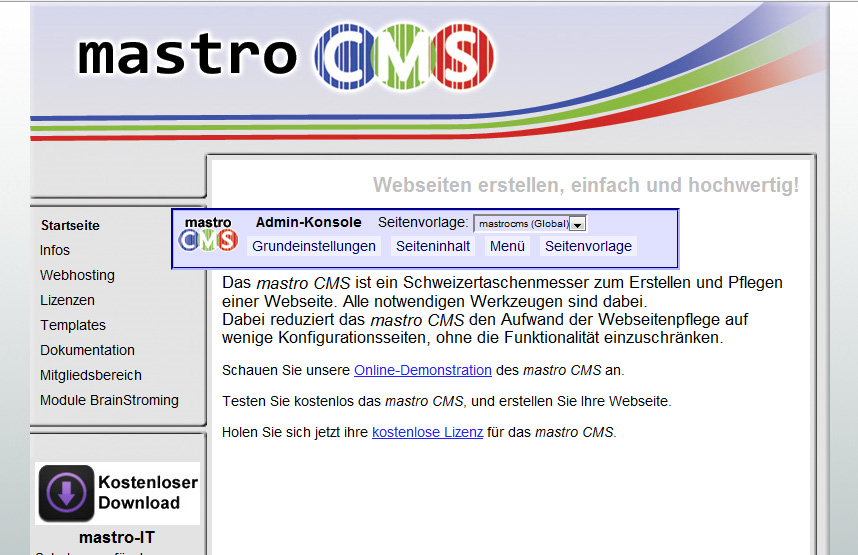Open Menü in the admin console
The width and height of the screenshot is (858, 555).
point(507,246)
